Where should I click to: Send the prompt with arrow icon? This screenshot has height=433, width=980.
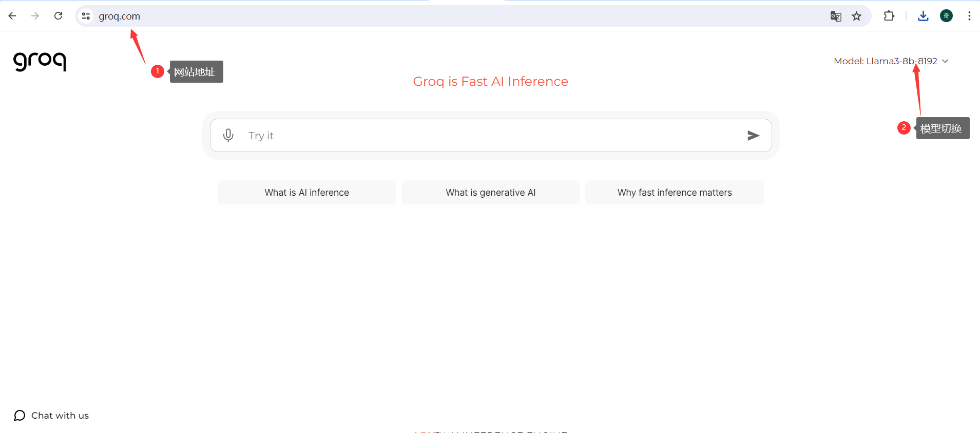(x=753, y=136)
